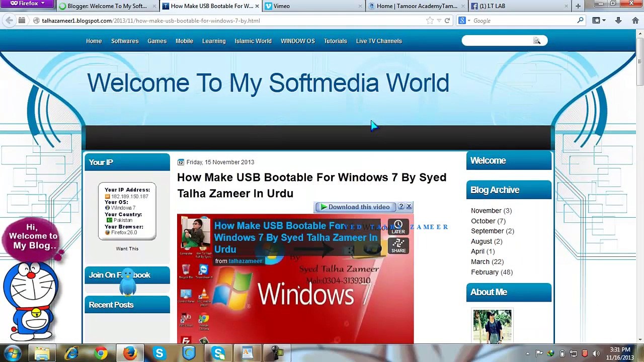
Task: Click the Doraemon welcome mascot image
Action: 31,302
